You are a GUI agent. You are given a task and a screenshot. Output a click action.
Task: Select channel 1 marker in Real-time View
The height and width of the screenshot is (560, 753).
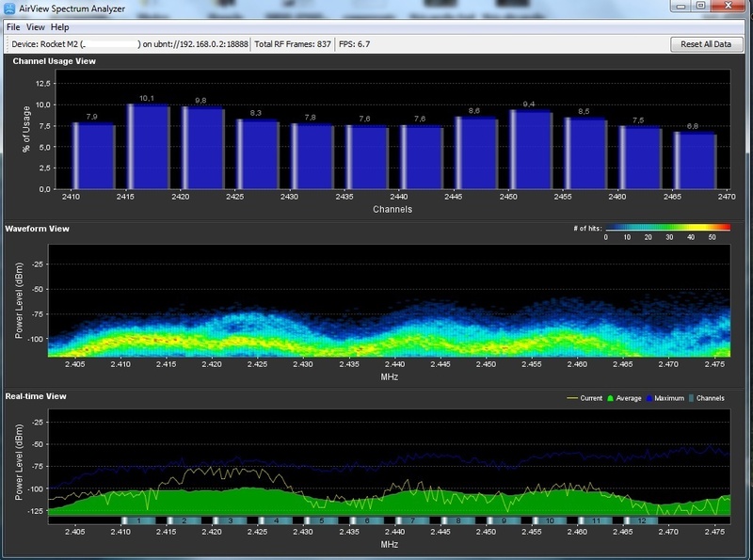click(x=138, y=520)
